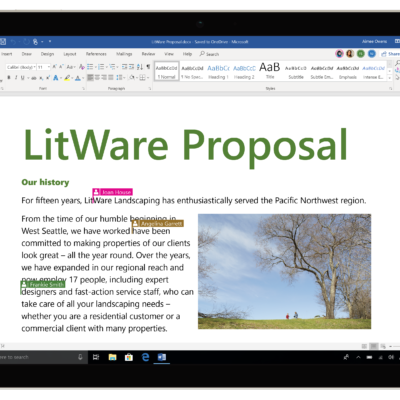The height and width of the screenshot is (400, 400).
Task: Toggle show paragraph marks
Action: (x=148, y=67)
